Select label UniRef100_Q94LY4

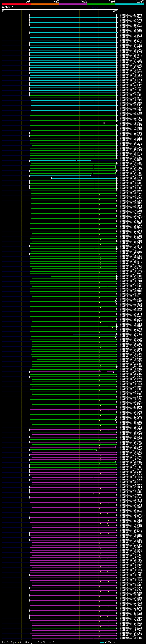[131, 53]
